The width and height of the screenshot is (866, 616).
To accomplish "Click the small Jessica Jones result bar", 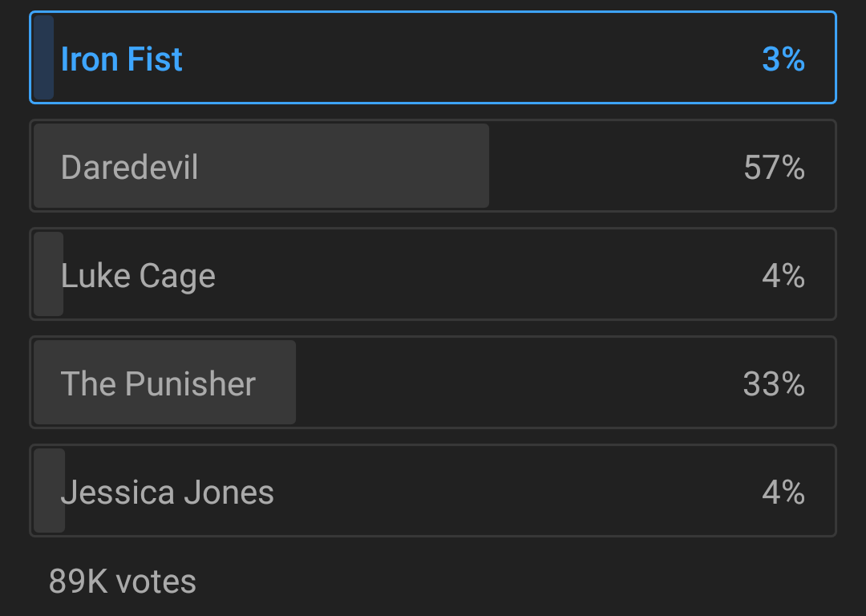I will (x=47, y=491).
